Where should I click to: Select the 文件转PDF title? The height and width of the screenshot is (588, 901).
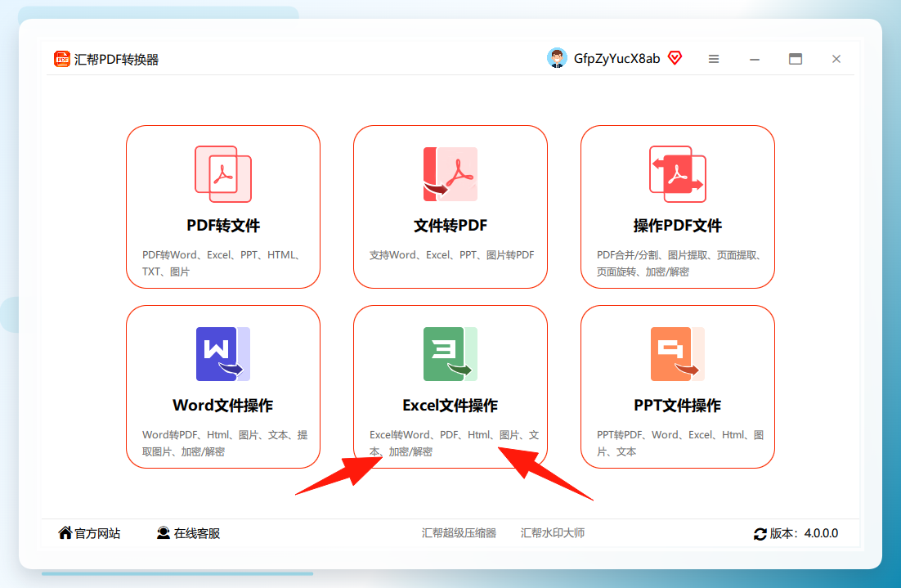pos(450,226)
